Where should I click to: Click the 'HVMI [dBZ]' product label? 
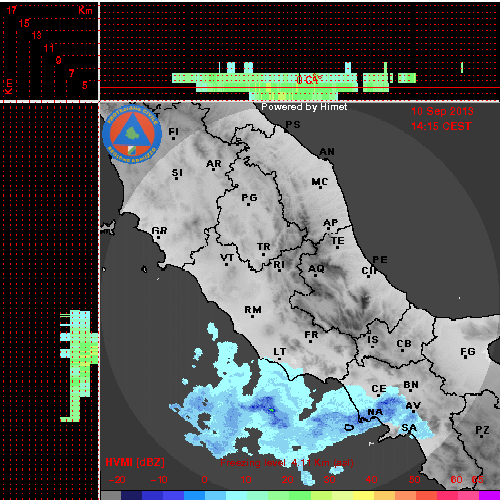(135, 462)
